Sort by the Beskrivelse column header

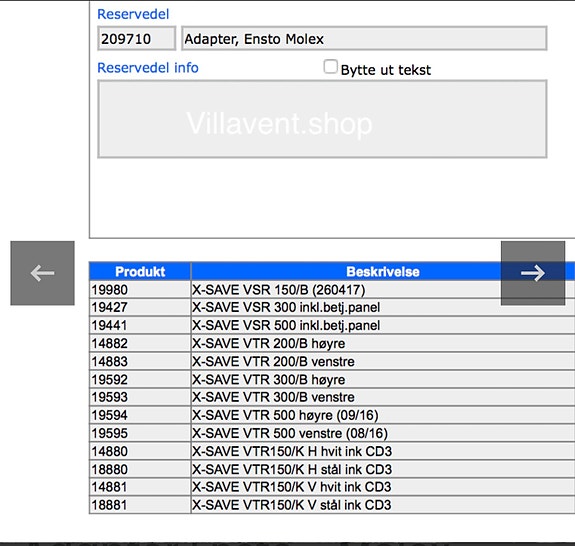click(x=383, y=271)
